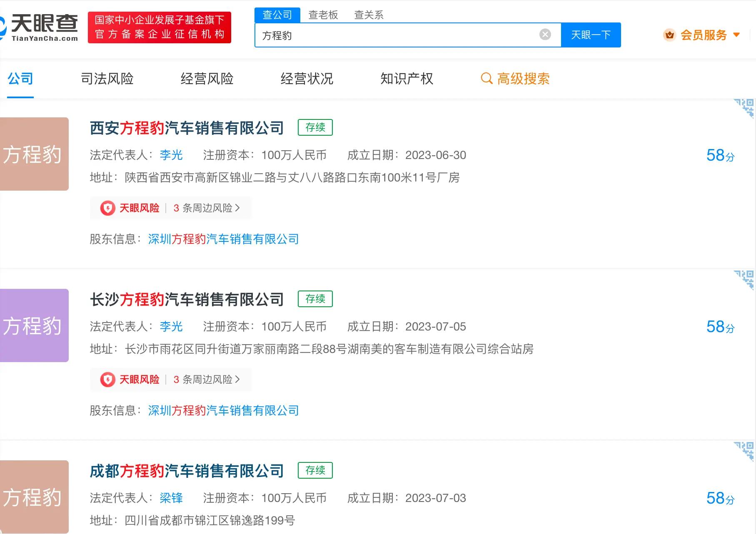Open shareholder 深圳方程豹 link under 西安 company
The height and width of the screenshot is (534, 756).
coord(224,239)
